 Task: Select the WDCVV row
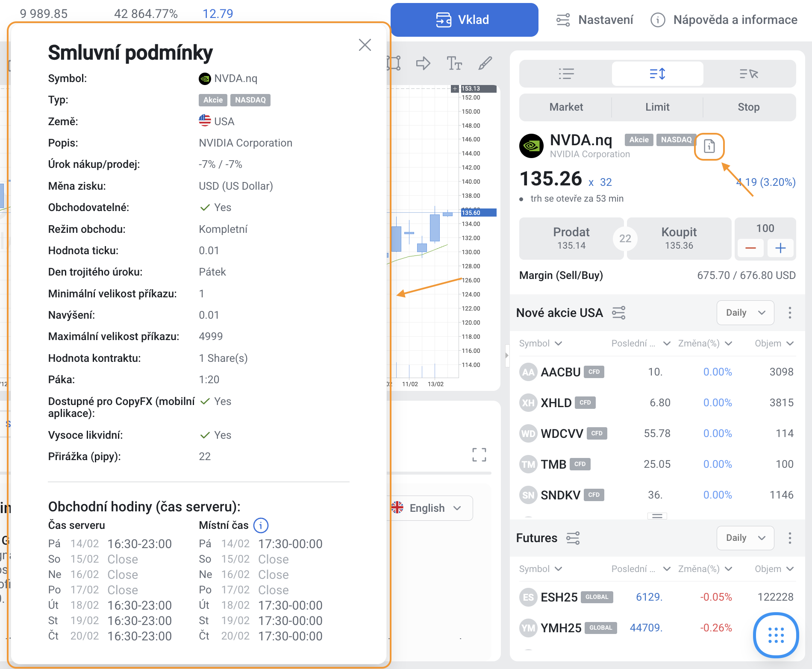657,433
